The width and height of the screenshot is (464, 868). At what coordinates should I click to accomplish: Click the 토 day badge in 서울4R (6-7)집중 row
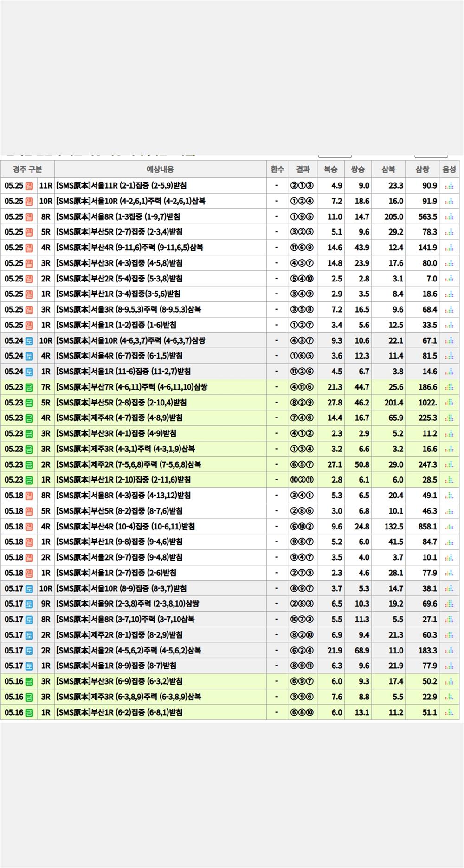[29, 356]
